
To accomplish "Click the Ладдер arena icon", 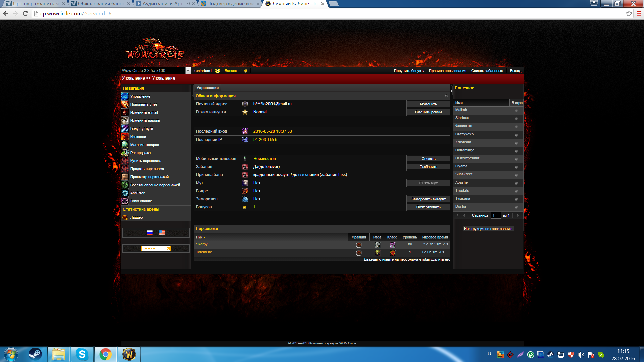I will 125,217.
